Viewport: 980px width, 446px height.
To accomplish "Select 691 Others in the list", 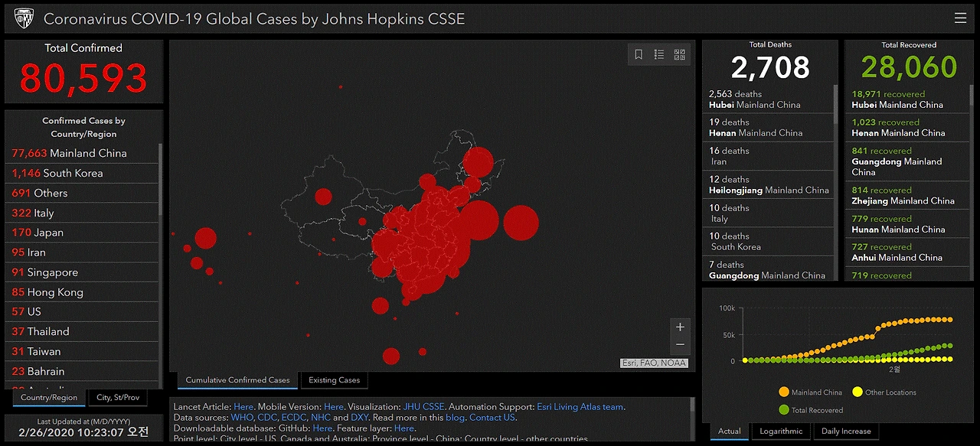I will (x=82, y=193).
